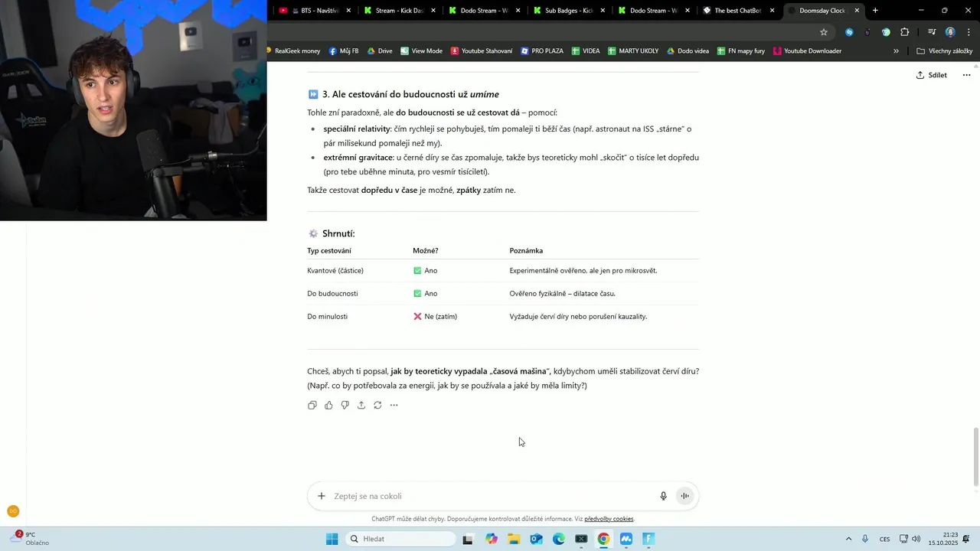Click the blue extension icon in Chrome toolbar

(849, 32)
